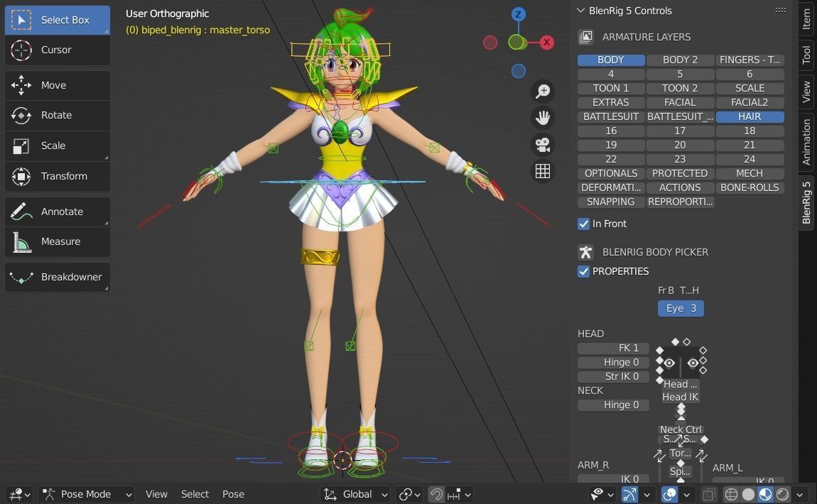Image resolution: width=817 pixels, height=504 pixels.
Task: Toggle camera view with camera icon
Action: point(542,144)
